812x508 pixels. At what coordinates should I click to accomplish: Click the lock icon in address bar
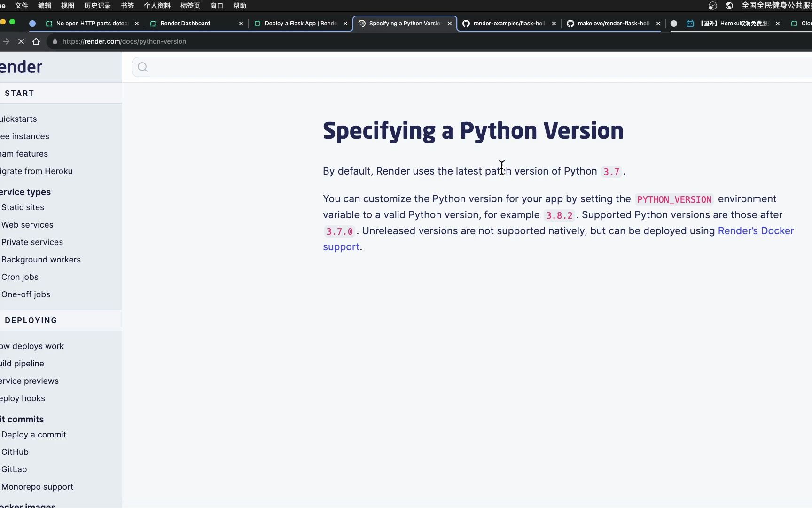55,41
